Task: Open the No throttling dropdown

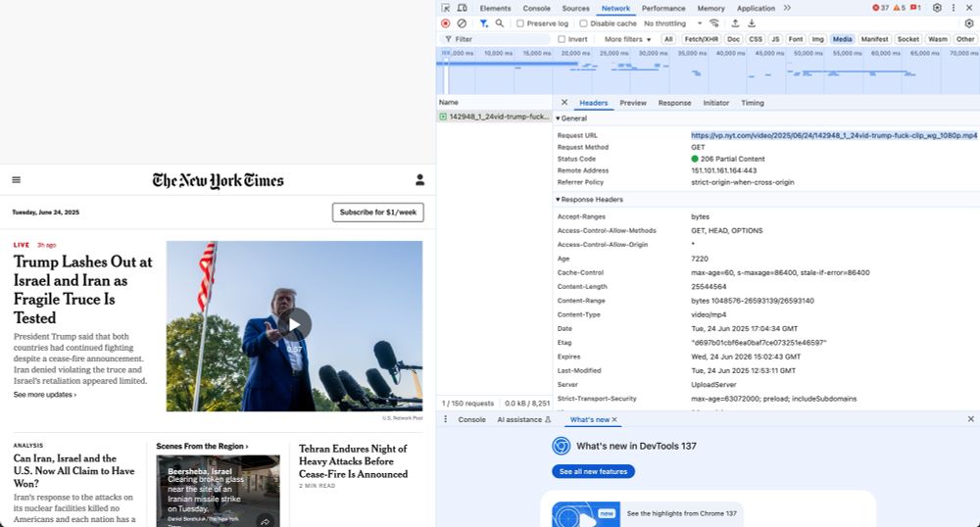Action: [672, 24]
